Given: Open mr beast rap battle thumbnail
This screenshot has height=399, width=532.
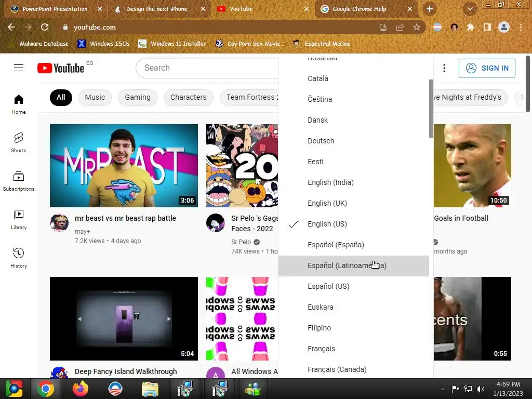Looking at the screenshot, I should pos(124,166).
